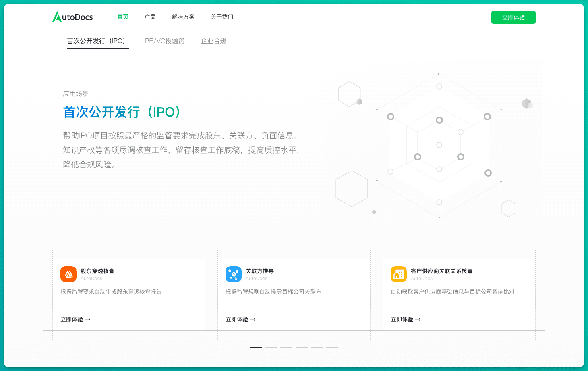The width and height of the screenshot is (588, 371).
Task: Click the AutoDocs logo
Action: [72, 17]
